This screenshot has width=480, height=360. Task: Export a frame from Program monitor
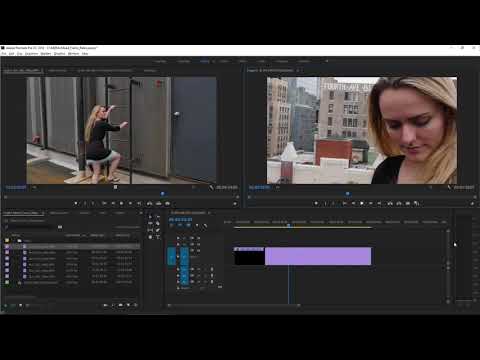point(408,203)
